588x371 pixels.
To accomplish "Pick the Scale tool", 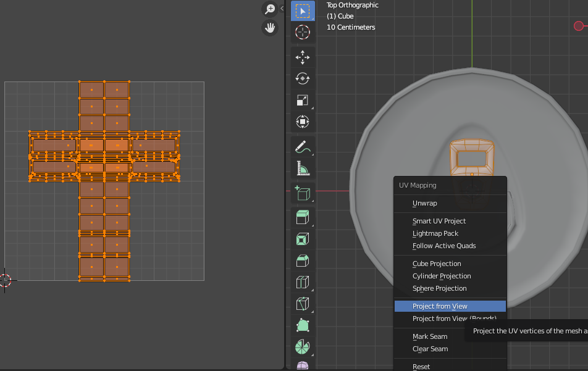I will [x=303, y=100].
